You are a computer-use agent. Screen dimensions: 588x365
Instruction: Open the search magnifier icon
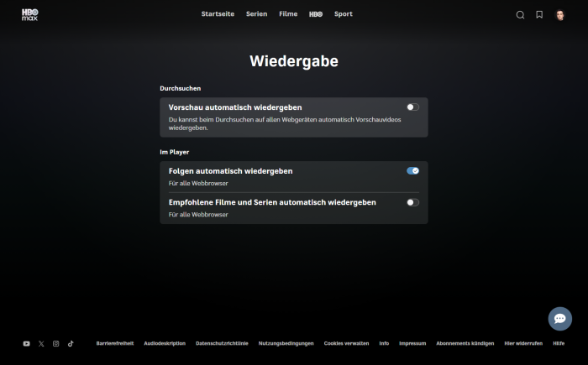pyautogui.click(x=520, y=15)
